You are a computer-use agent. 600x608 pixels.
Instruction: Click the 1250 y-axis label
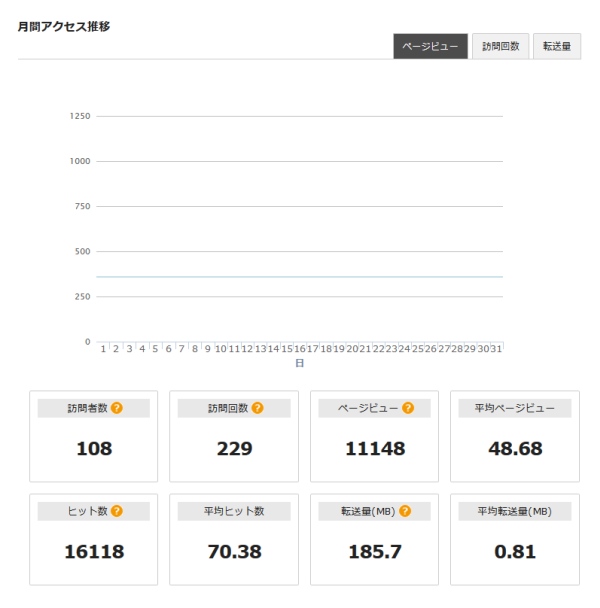click(80, 116)
